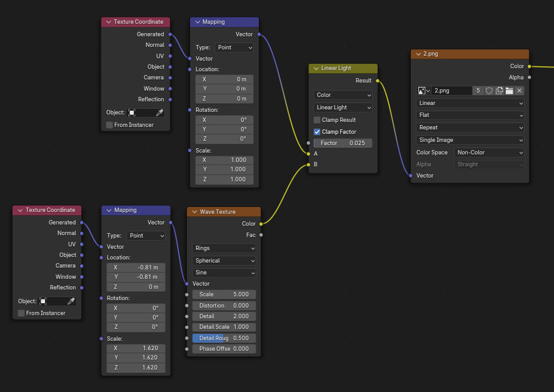The height and width of the screenshot is (392, 554).
Task: Click the Wave Texture node title
Action: coord(218,212)
